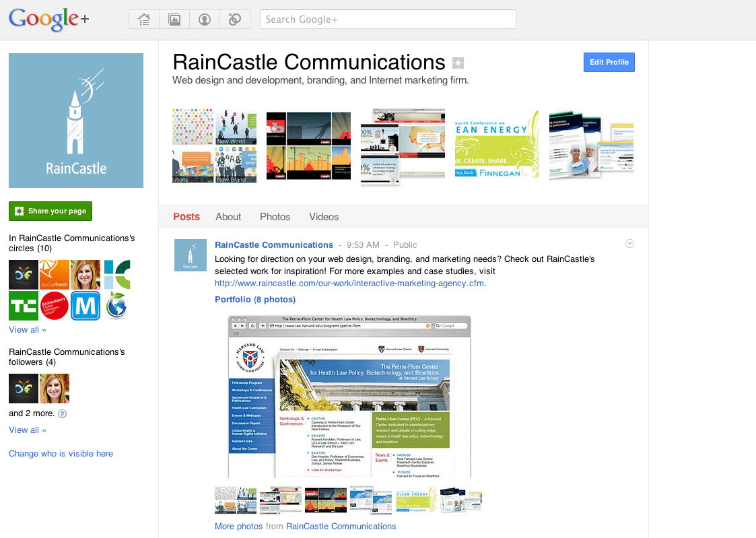Open fourth small portfolio thumbnail with blue websites
Viewport: 756px width, 538px height.
coord(371,500)
